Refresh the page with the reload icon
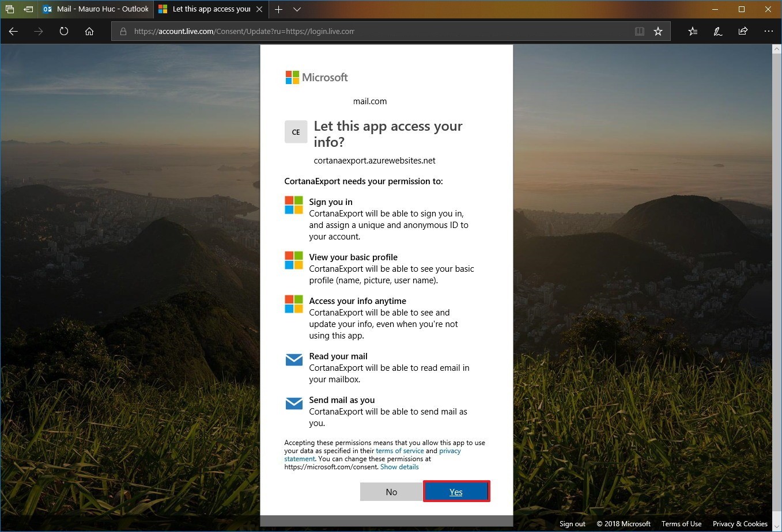This screenshot has height=532, width=782. click(x=64, y=32)
